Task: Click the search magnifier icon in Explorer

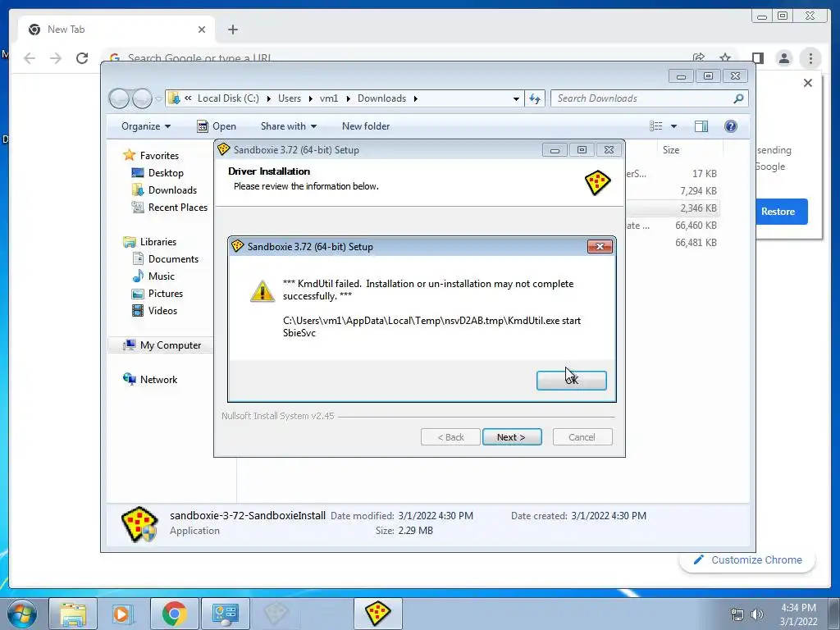Action: coord(738,98)
